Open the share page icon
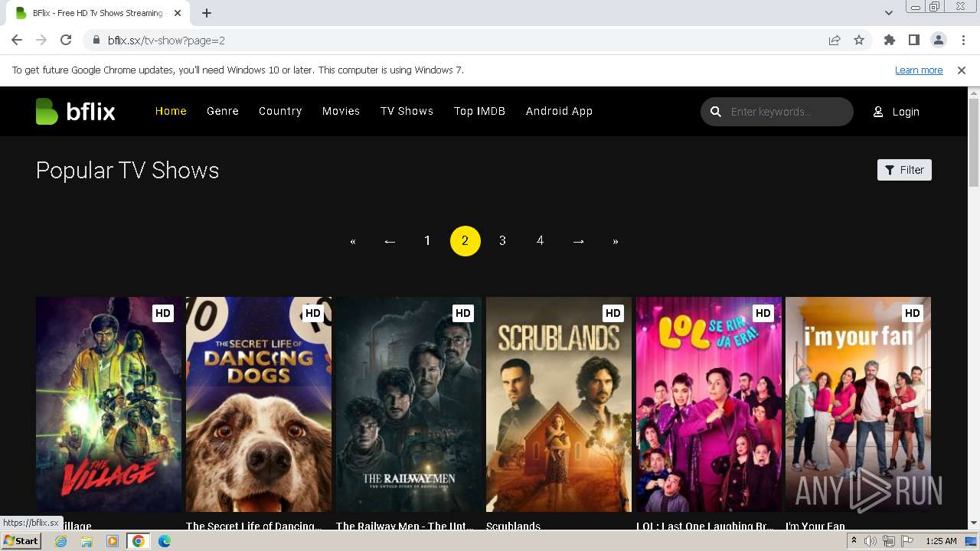The height and width of the screenshot is (551, 980). [x=835, y=41]
